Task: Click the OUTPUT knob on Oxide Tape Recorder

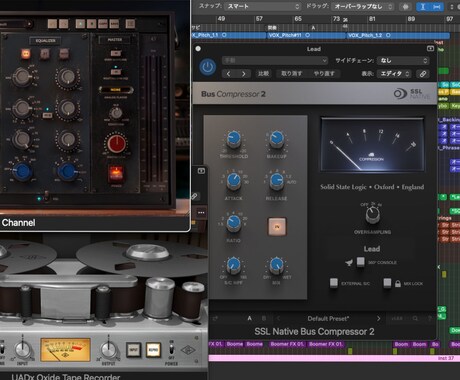Action: [x=108, y=349]
